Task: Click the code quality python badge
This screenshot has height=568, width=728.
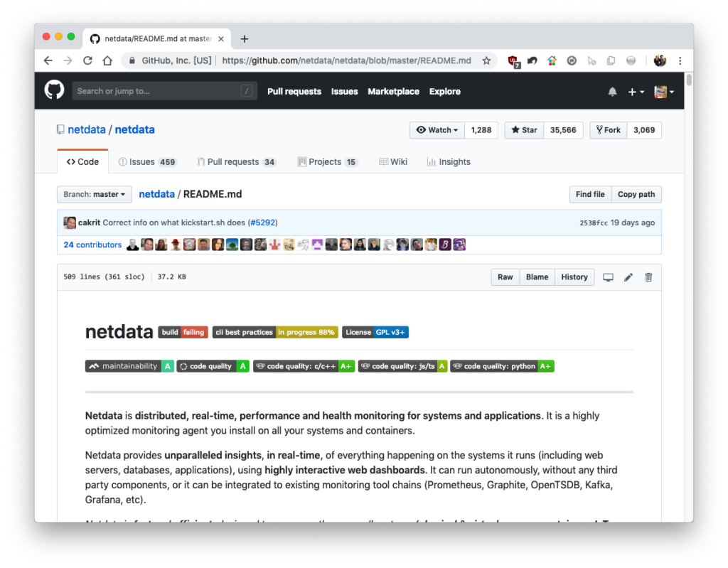Action: 502,366
